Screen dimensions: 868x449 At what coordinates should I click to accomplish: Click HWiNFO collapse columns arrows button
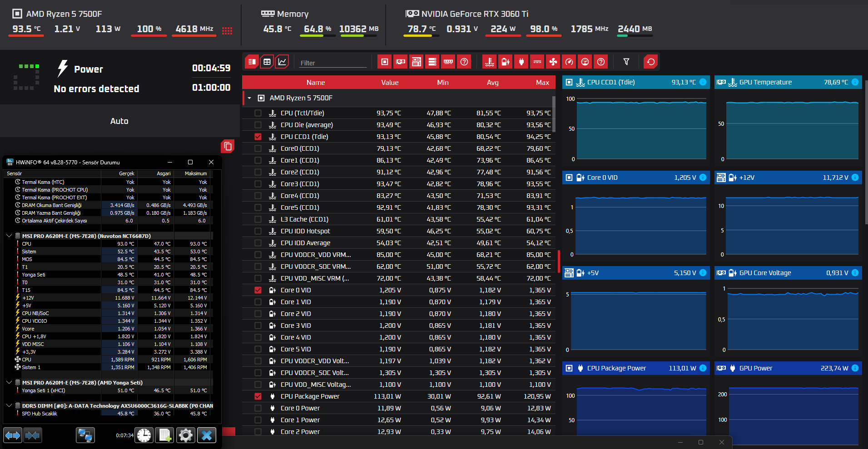coord(32,435)
